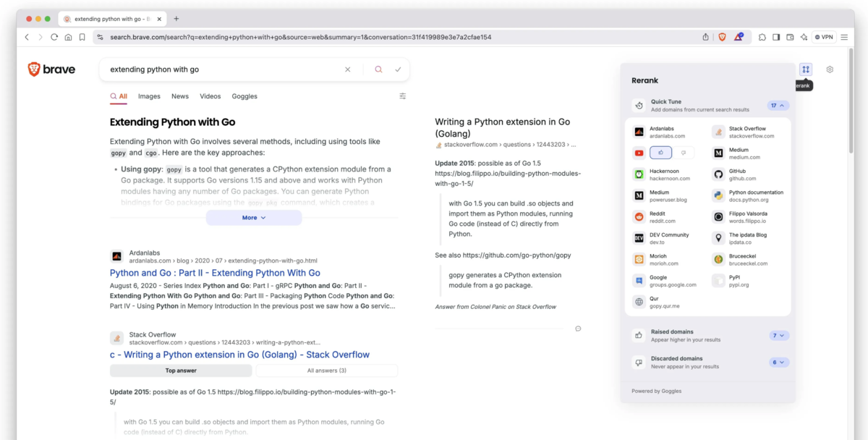Click the thumbs down discard toggle
The height and width of the screenshot is (440, 868).
tap(684, 153)
